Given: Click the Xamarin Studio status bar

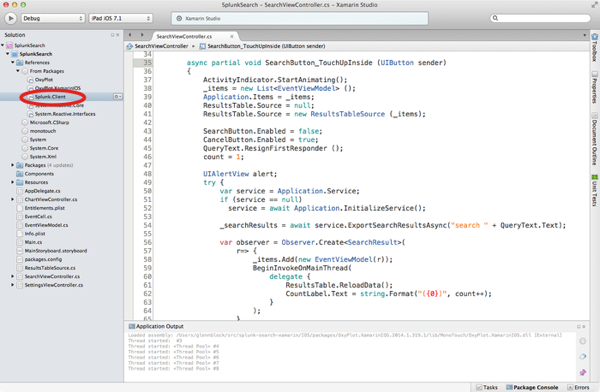Looking at the screenshot, I should [x=300, y=18].
